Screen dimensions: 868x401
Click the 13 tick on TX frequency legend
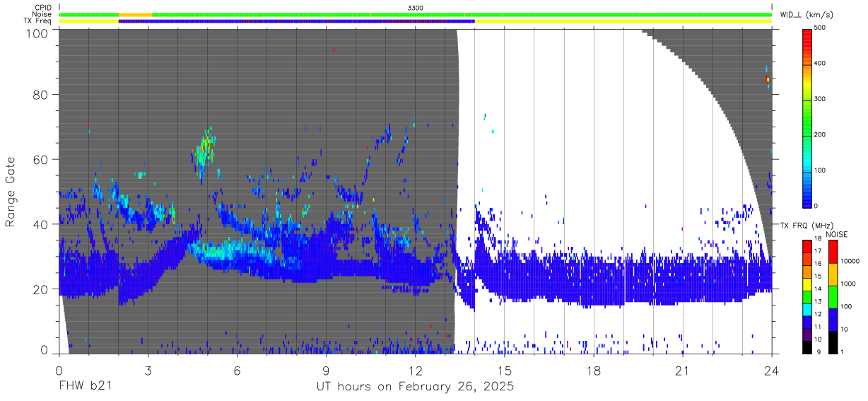tap(817, 302)
